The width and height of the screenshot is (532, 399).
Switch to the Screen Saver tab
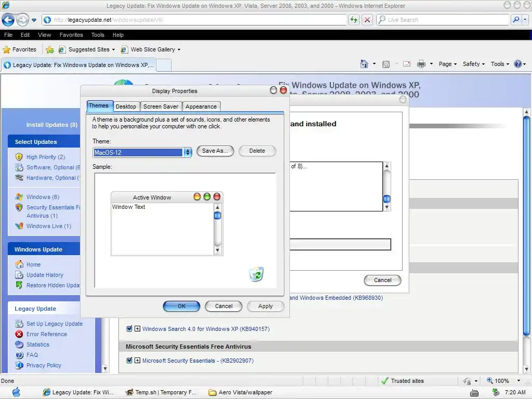point(161,107)
